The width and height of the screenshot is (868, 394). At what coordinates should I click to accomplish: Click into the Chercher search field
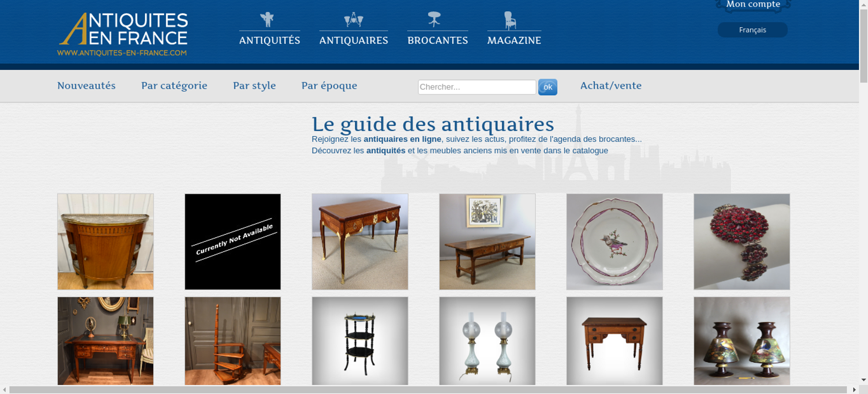[477, 87]
